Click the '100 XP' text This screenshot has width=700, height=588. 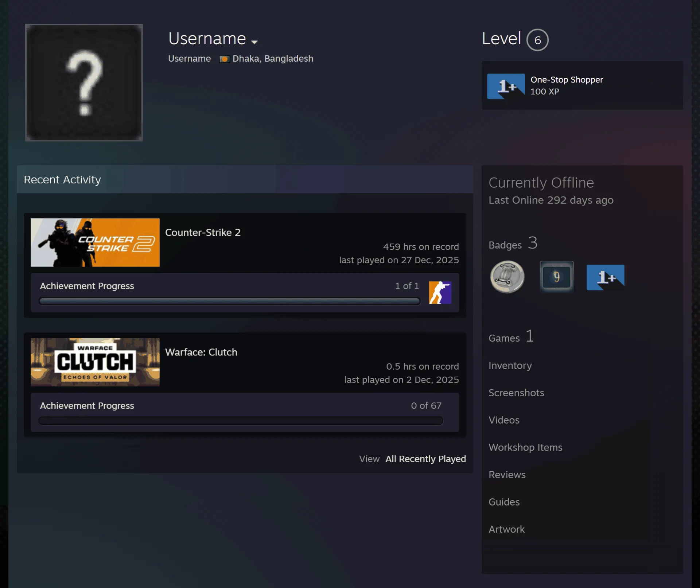(544, 91)
